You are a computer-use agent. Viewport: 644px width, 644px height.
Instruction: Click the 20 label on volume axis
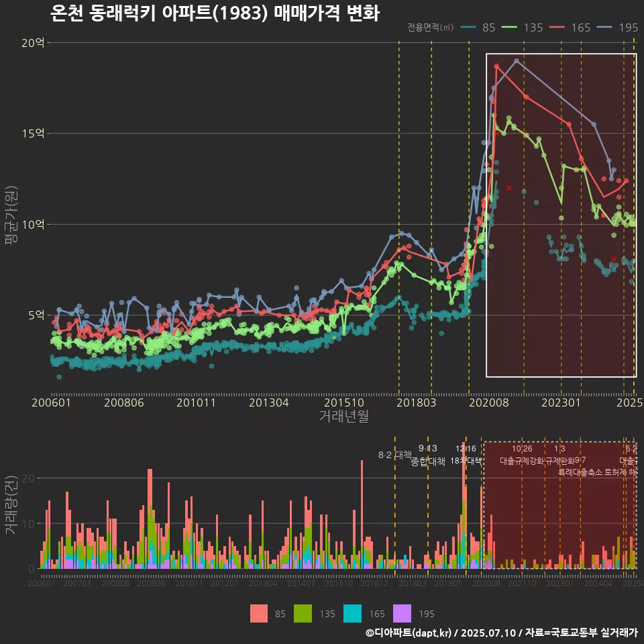pos(29,478)
